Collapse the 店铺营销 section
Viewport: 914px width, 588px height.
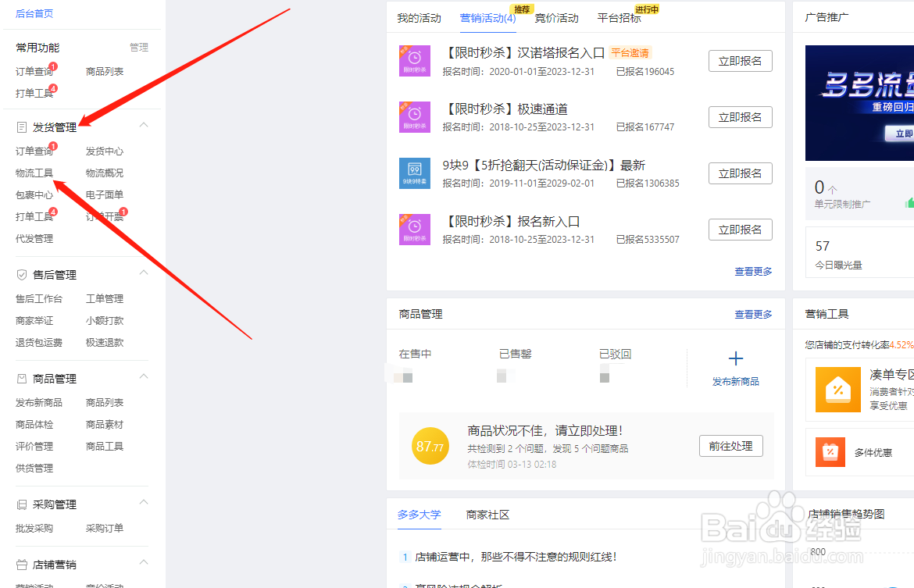(144, 562)
